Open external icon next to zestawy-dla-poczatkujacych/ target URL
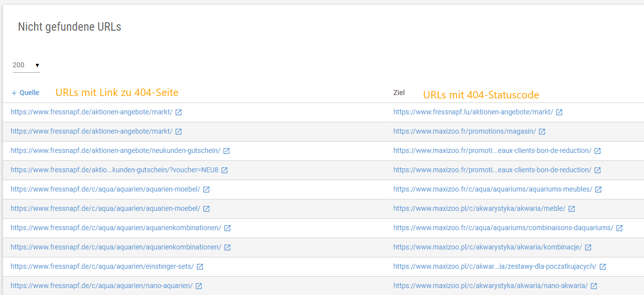The image size is (644, 295). [x=602, y=267]
